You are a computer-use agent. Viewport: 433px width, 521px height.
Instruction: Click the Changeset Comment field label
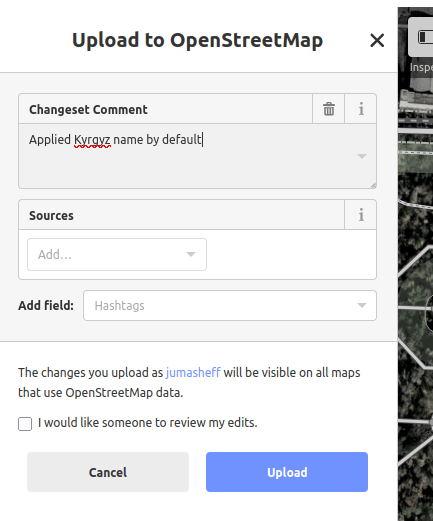88,109
